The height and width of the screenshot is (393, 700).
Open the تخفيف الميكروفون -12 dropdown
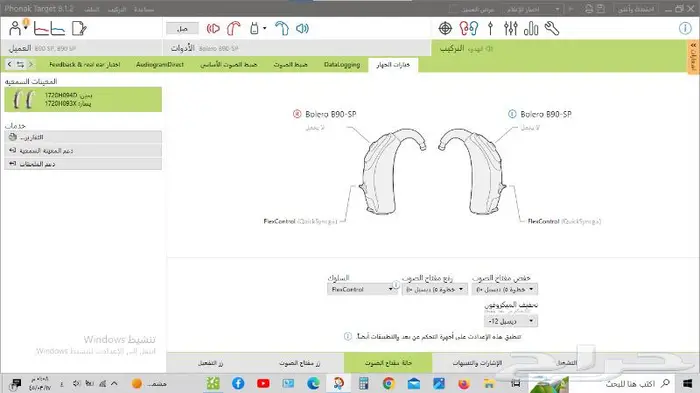[x=511, y=321]
